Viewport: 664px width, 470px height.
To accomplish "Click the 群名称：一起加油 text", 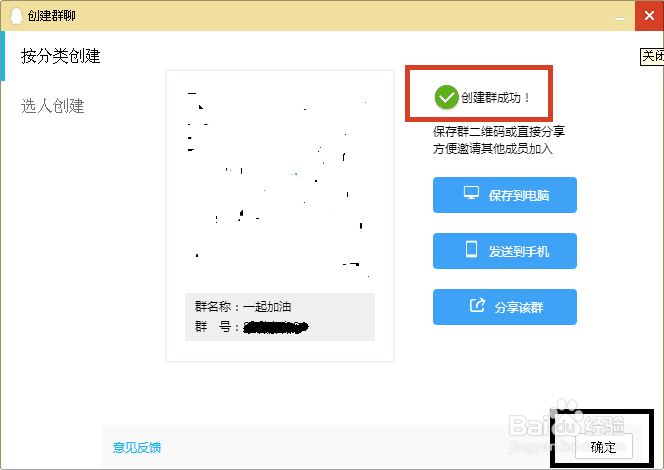I will 243,307.
